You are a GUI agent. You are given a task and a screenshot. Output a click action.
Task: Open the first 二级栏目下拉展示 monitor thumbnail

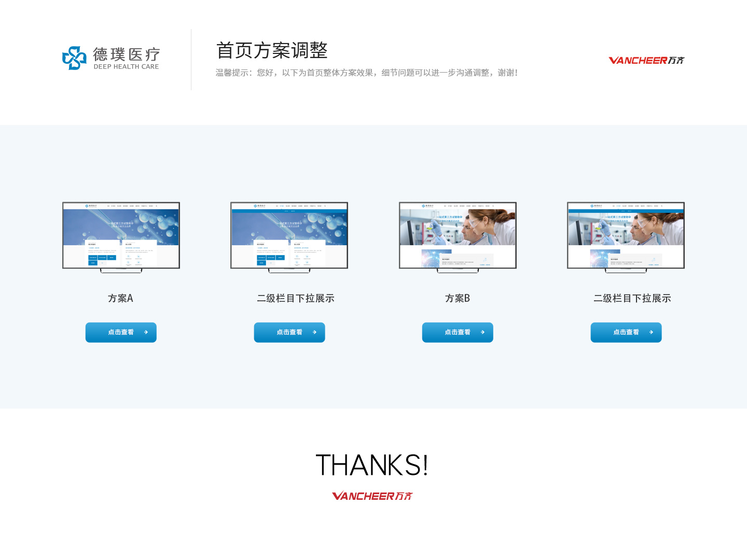click(289, 237)
